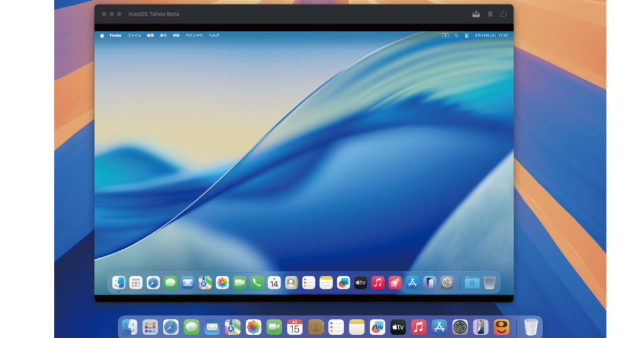Open App Store in the VM dock
The width and height of the screenshot is (644, 338).
pos(413,283)
